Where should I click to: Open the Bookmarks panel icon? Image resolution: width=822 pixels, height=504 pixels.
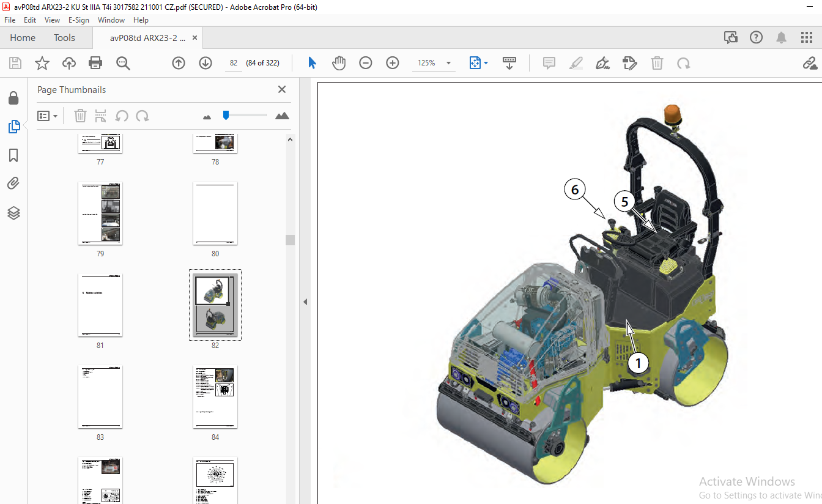(13, 155)
